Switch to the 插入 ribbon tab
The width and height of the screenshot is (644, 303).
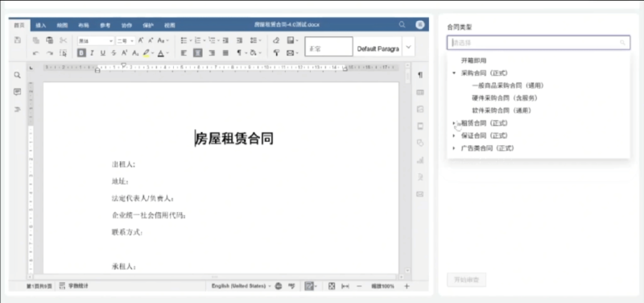click(41, 25)
